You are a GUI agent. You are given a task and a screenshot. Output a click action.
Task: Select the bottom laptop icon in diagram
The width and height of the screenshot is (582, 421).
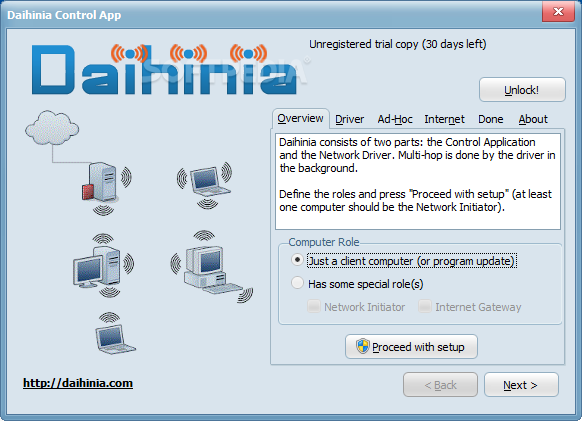115,339
